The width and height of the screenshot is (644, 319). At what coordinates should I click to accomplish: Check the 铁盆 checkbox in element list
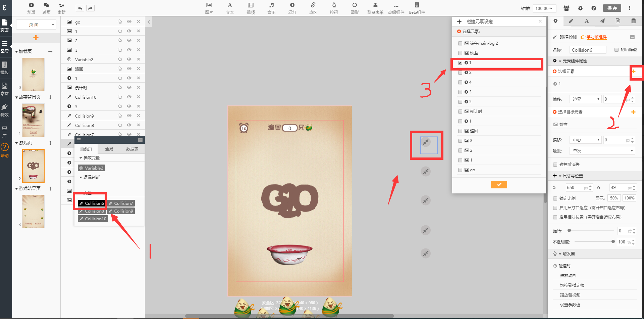coord(460,53)
